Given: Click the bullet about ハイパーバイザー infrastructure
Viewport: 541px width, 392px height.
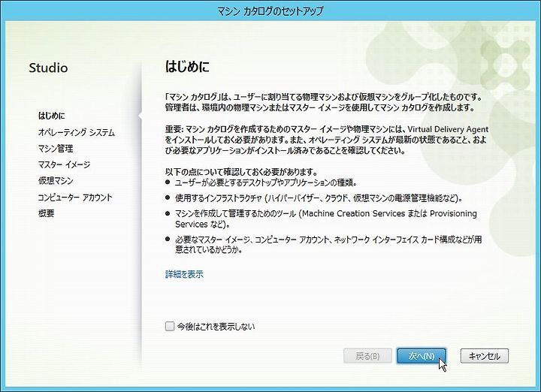Looking at the screenshot, I should 319,198.
